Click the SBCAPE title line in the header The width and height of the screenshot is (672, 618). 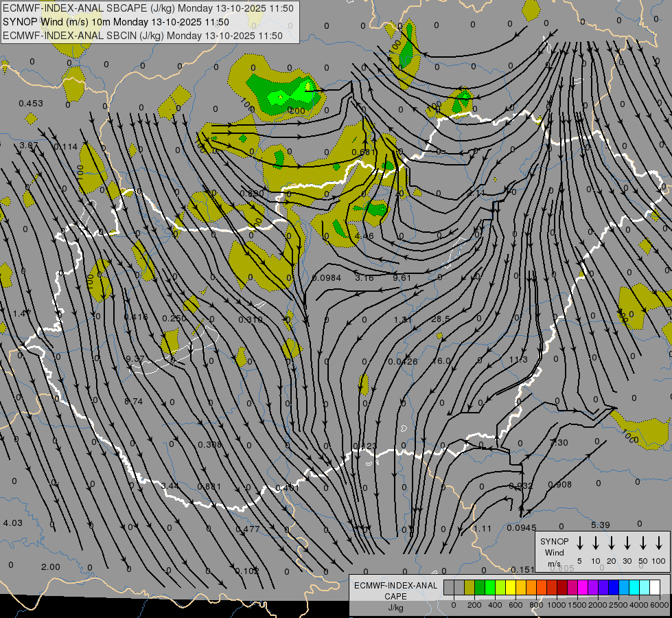pyautogui.click(x=148, y=8)
